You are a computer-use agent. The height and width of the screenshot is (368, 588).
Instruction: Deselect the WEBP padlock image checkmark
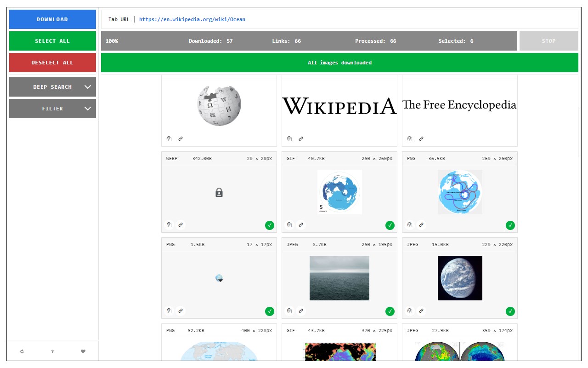[270, 225]
